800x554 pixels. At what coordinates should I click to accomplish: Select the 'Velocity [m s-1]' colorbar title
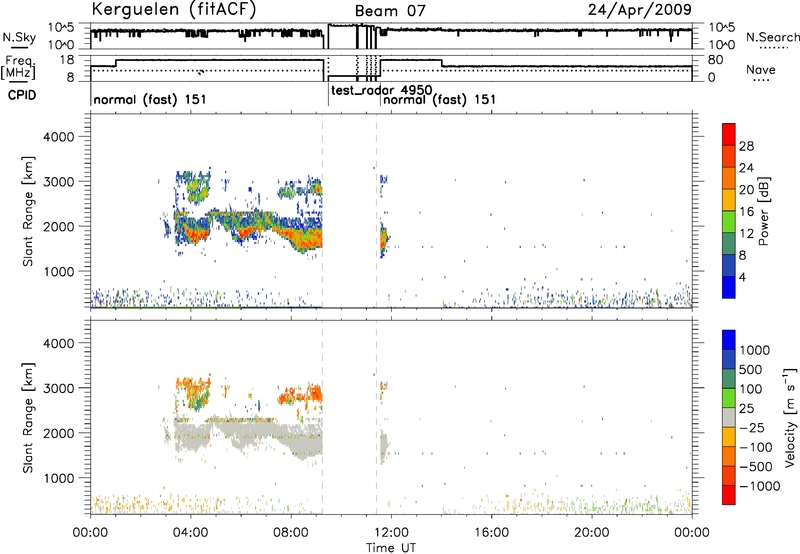pyautogui.click(x=790, y=417)
